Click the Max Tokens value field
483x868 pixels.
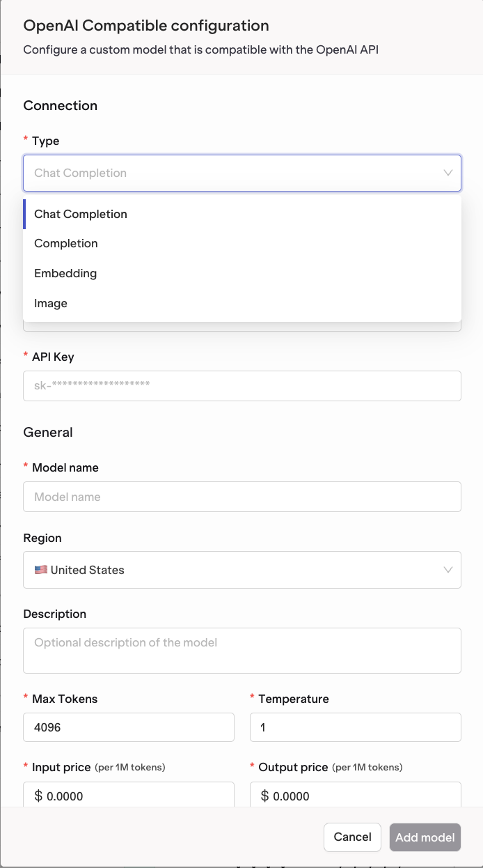(x=129, y=727)
